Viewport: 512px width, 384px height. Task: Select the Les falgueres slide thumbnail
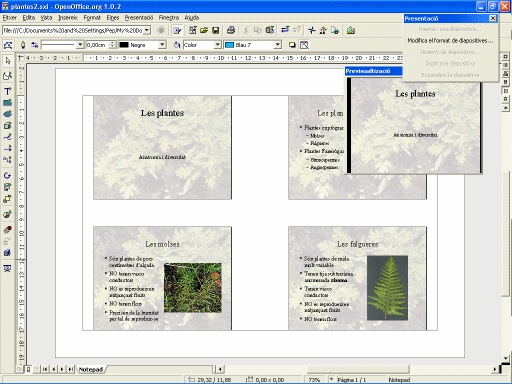click(x=357, y=278)
